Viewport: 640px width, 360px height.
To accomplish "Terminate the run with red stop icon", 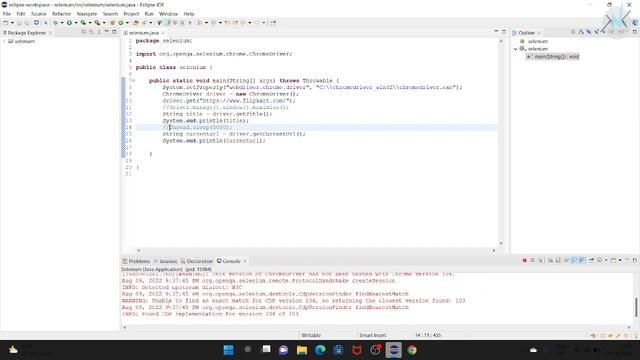I will [524, 260].
